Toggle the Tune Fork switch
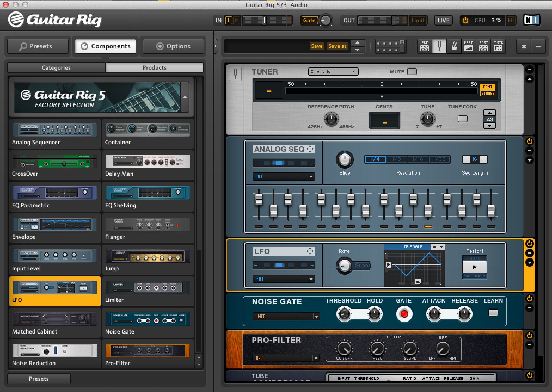552x392 pixels. click(462, 119)
